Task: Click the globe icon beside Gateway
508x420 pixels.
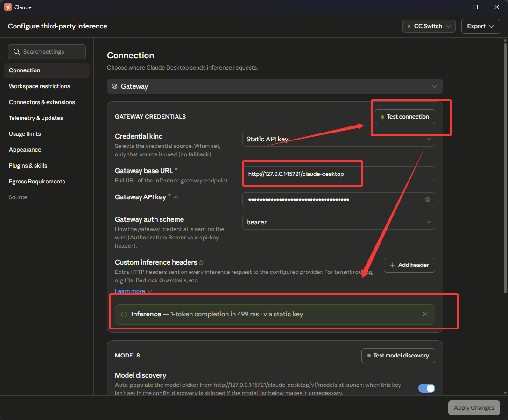Action: coord(114,86)
